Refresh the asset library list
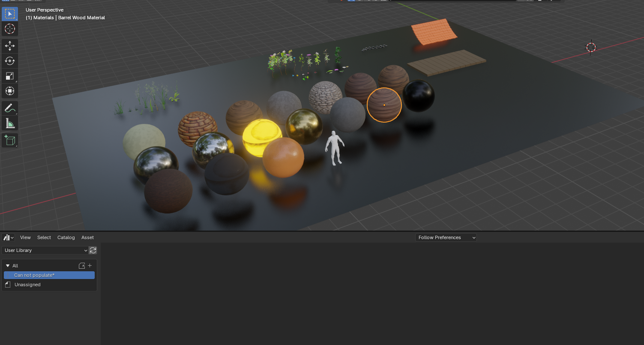Viewport: 644px width, 345px height. click(93, 250)
